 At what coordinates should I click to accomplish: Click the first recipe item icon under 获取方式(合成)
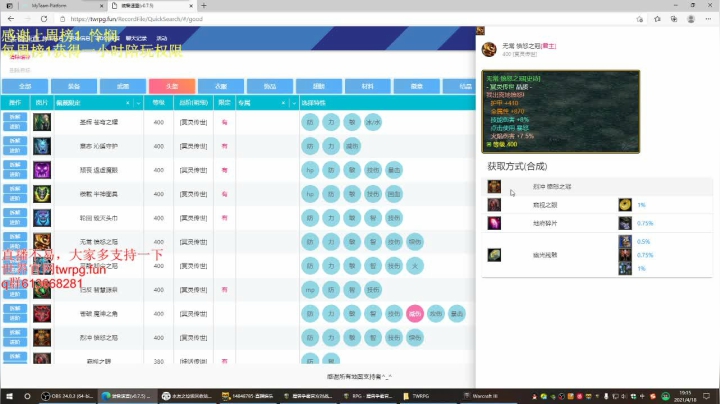pyautogui.click(x=494, y=186)
